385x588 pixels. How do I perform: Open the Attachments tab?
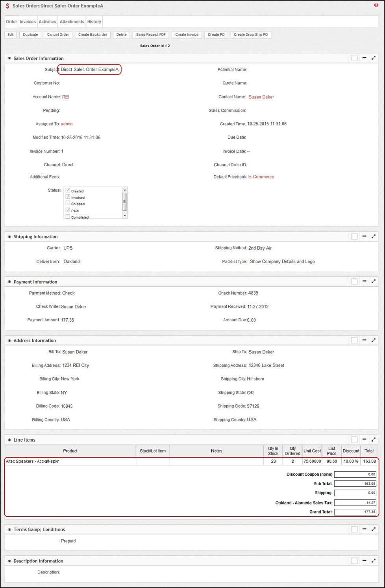click(x=72, y=22)
